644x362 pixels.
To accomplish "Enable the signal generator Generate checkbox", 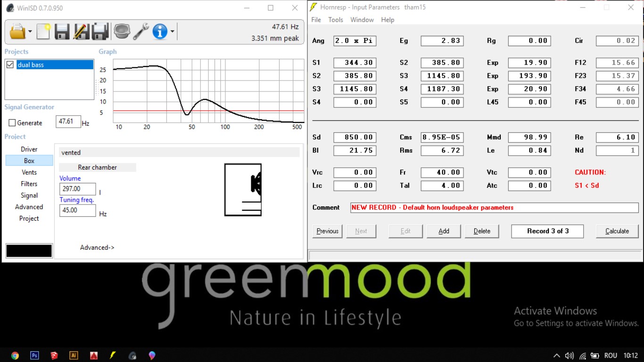I will tap(12, 123).
